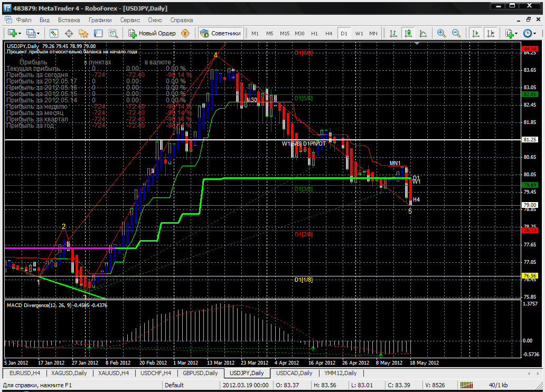Toggle the Советники auto-trading button

coord(220,33)
